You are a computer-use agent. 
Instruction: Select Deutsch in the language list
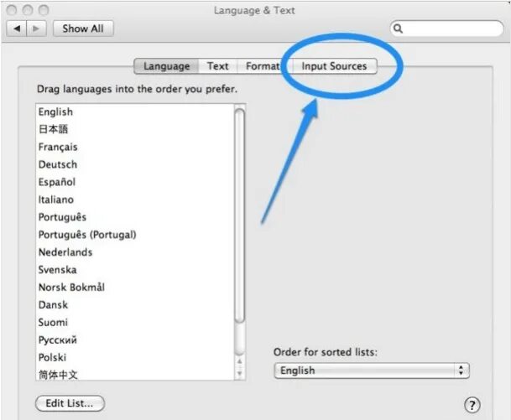tap(135, 164)
